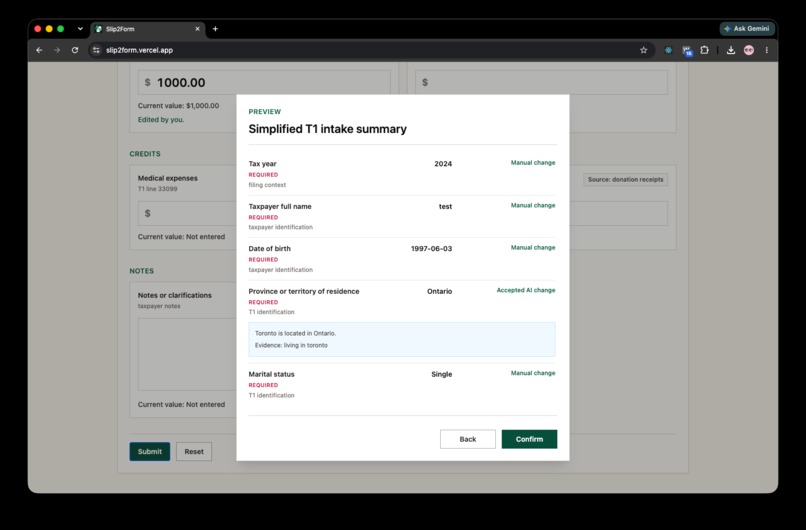Click the Edited by you. text
Screen dimensions: 806x530
click(x=161, y=119)
